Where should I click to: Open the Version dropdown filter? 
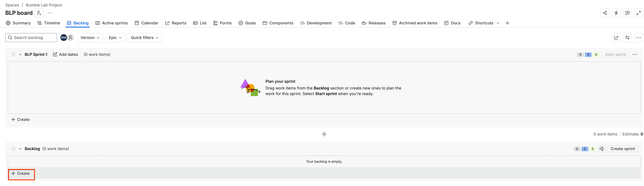tap(90, 38)
